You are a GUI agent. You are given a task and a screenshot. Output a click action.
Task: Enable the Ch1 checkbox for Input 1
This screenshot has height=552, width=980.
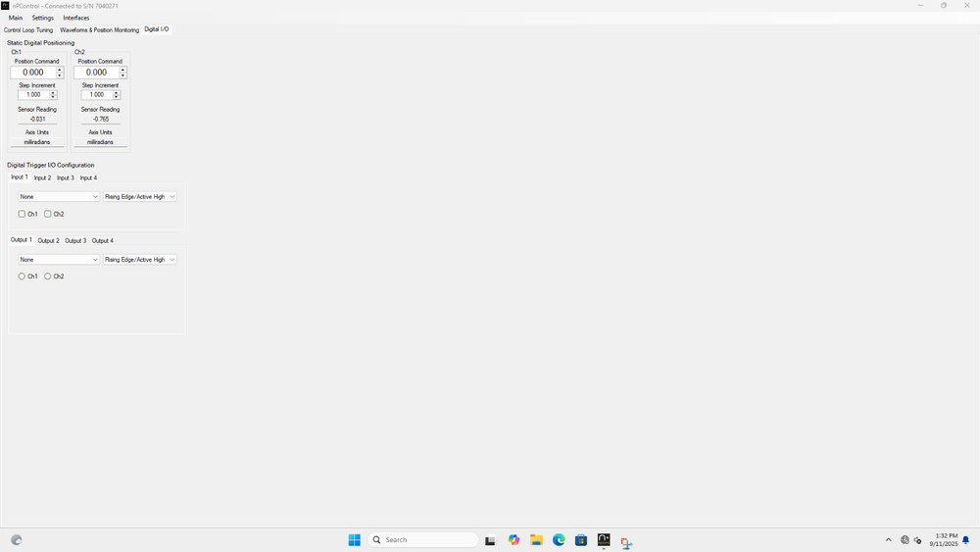point(22,214)
